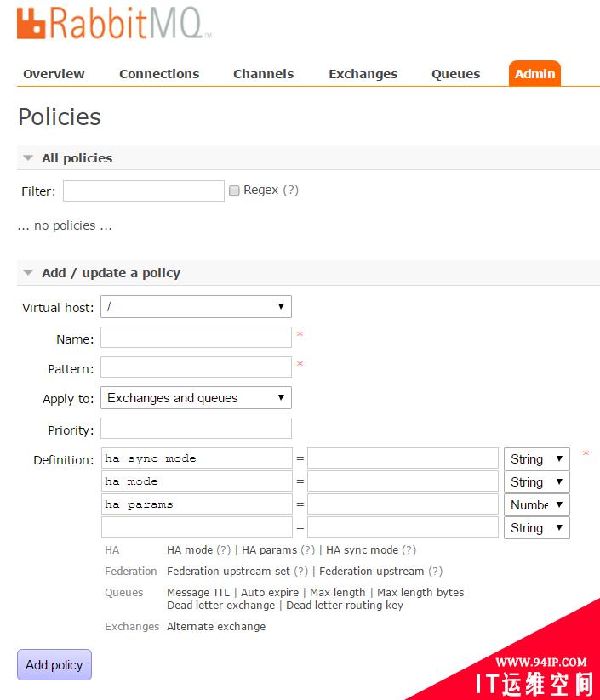Select the Queues tab
This screenshot has width=600, height=700.
click(x=455, y=74)
